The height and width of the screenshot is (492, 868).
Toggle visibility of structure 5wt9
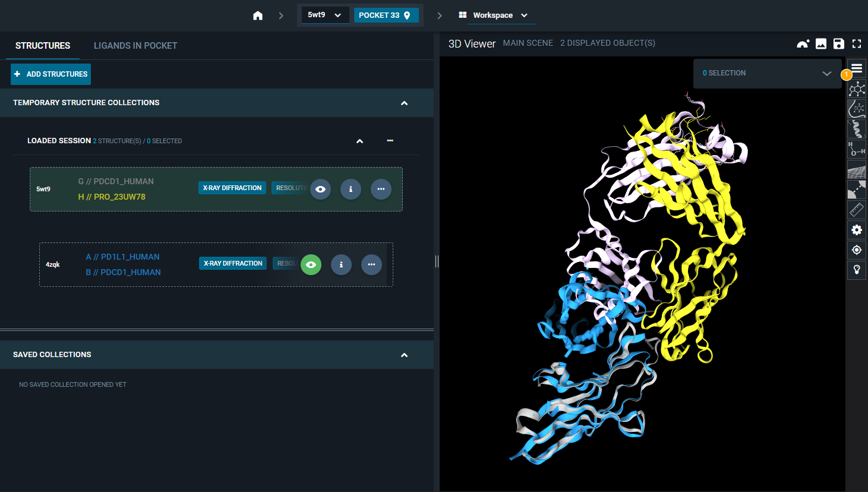320,189
